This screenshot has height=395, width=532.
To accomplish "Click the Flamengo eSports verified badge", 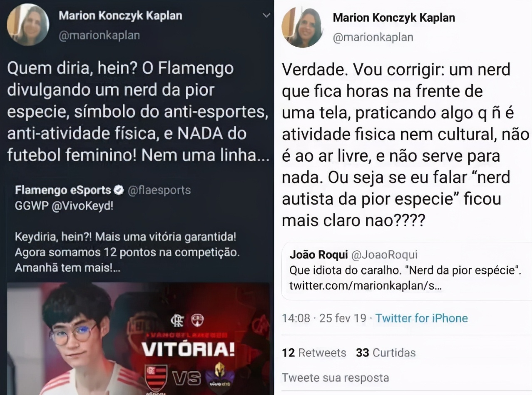I will coord(119,190).
